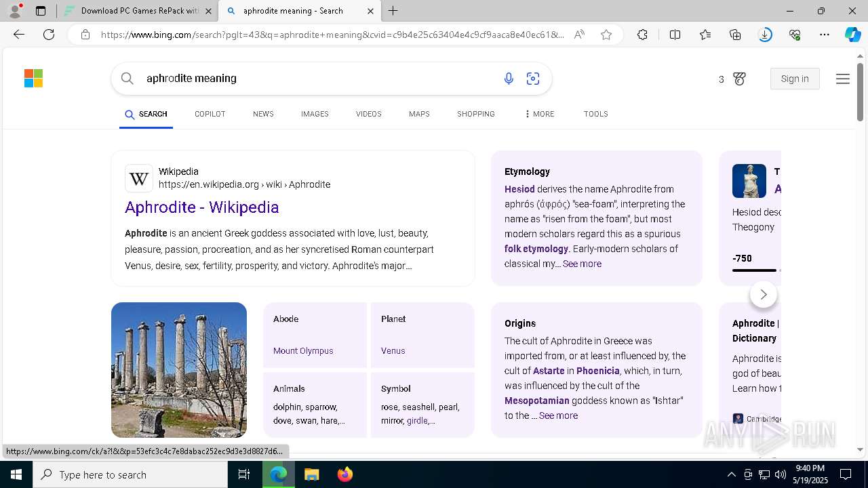Open Split screen view
This screenshot has height=488, width=868.
pos(675,35)
